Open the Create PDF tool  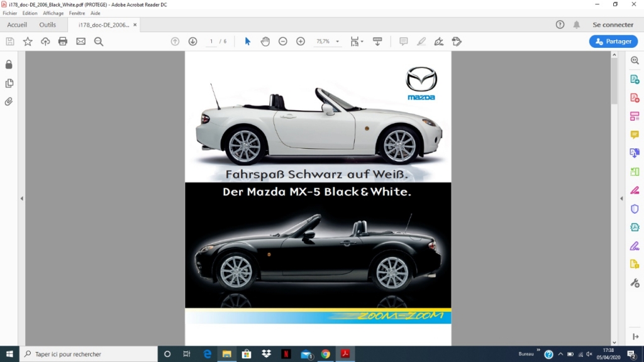tap(635, 97)
